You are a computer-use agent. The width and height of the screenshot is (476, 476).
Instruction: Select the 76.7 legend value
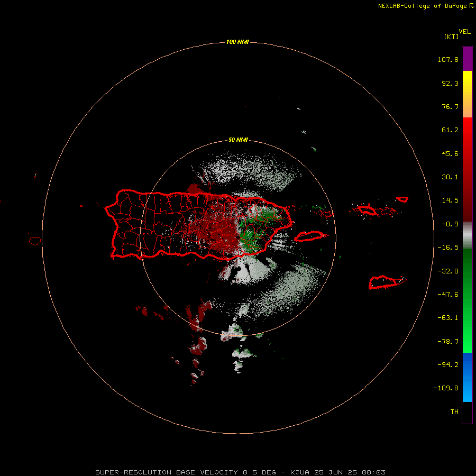pyautogui.click(x=450, y=106)
